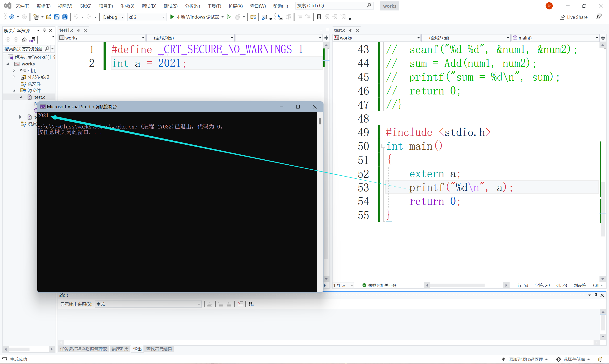Switch to the 错误列表 tab
The height and width of the screenshot is (364, 609).
pyautogui.click(x=120, y=349)
